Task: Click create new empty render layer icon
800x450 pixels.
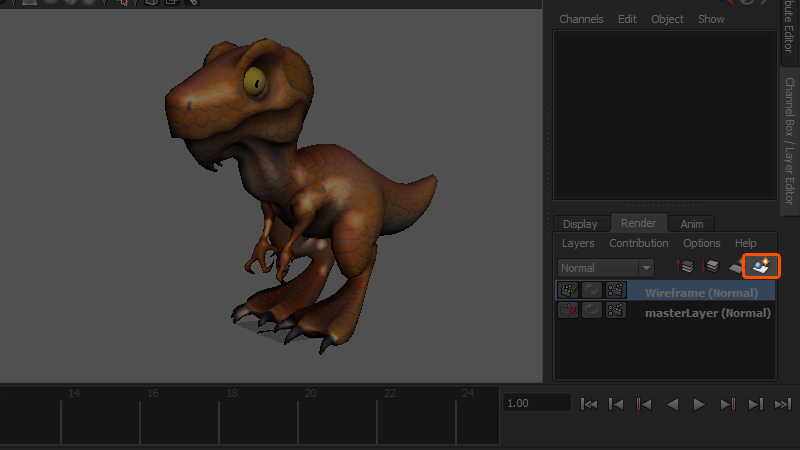Action: click(737, 267)
